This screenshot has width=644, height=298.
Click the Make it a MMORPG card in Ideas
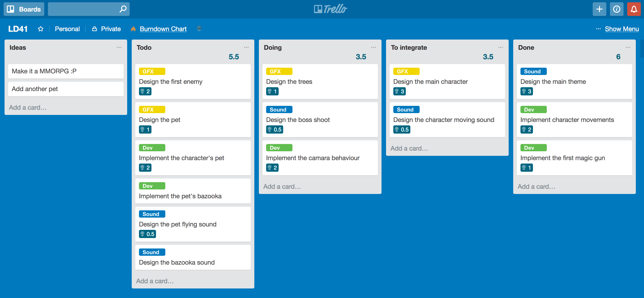coord(66,71)
